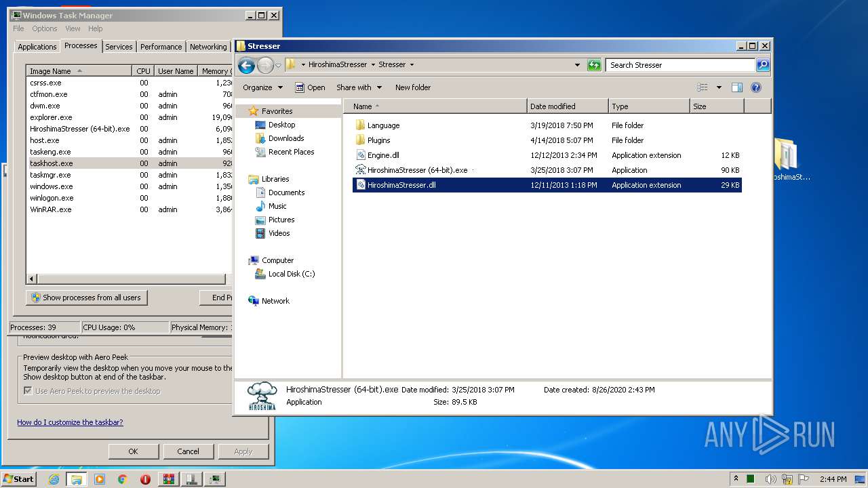Click the Action Center flag icon in tray
The height and width of the screenshot is (488, 868).
point(804,479)
